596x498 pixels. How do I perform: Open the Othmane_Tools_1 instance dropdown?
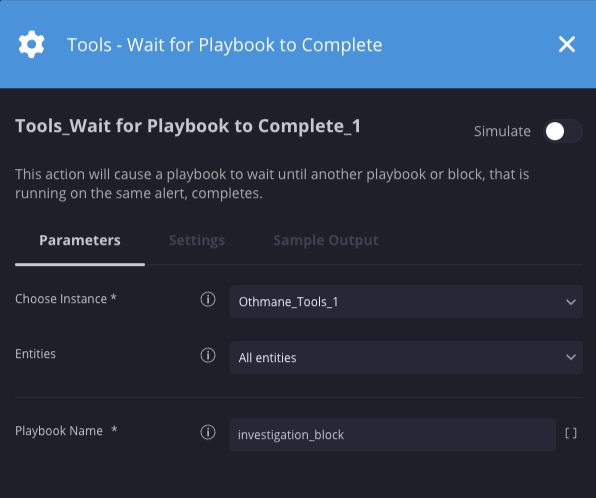point(406,302)
